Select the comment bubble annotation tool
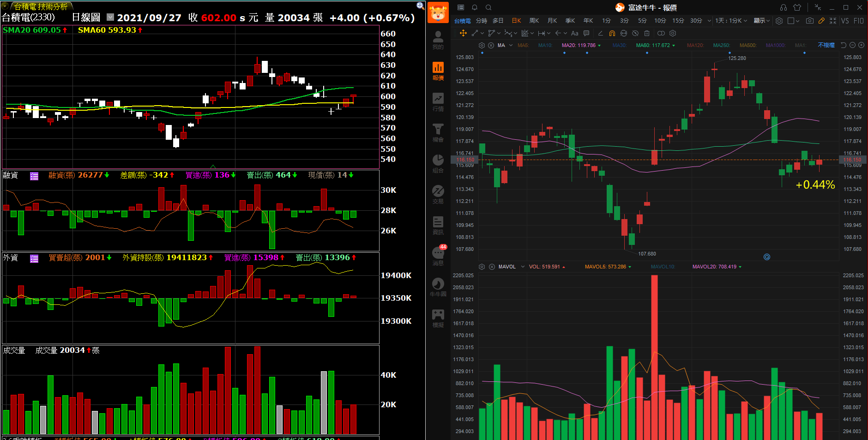The image size is (868, 440). pyautogui.click(x=586, y=33)
